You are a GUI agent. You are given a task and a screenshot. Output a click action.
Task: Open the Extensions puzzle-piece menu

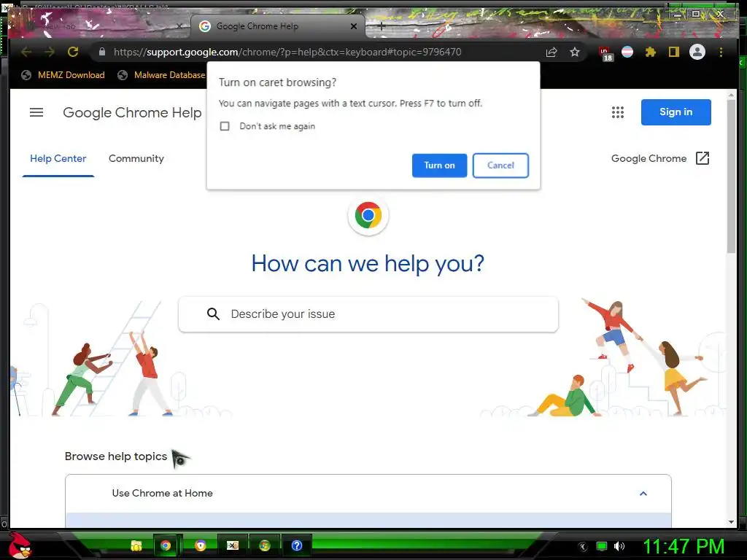650,52
